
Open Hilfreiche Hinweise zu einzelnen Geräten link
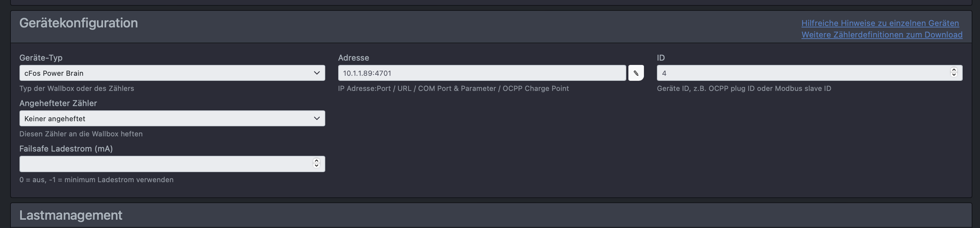880,23
